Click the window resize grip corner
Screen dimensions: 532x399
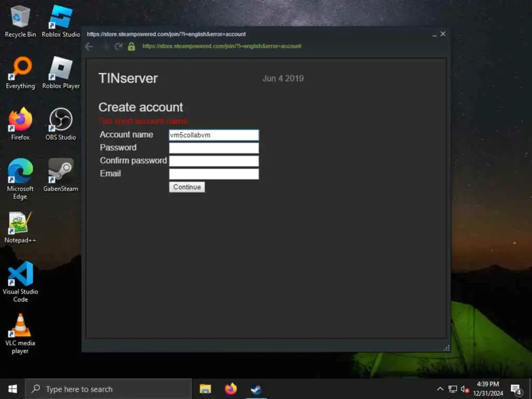click(447, 348)
